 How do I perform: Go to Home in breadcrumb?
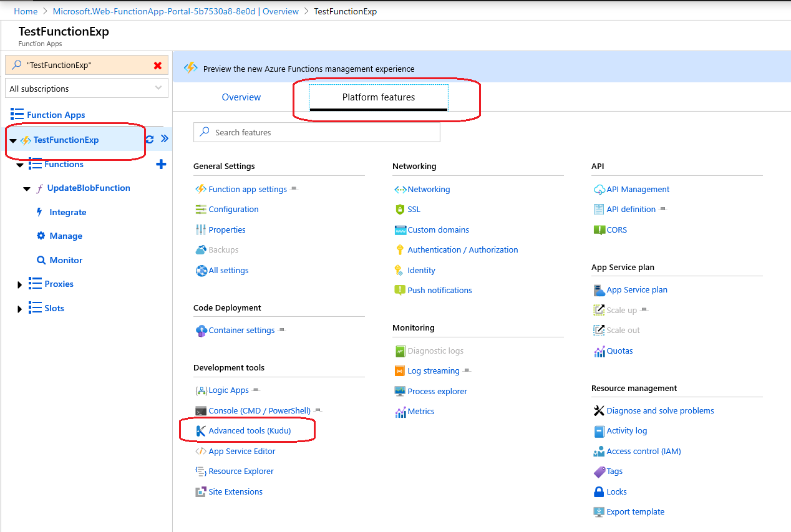[x=26, y=11]
